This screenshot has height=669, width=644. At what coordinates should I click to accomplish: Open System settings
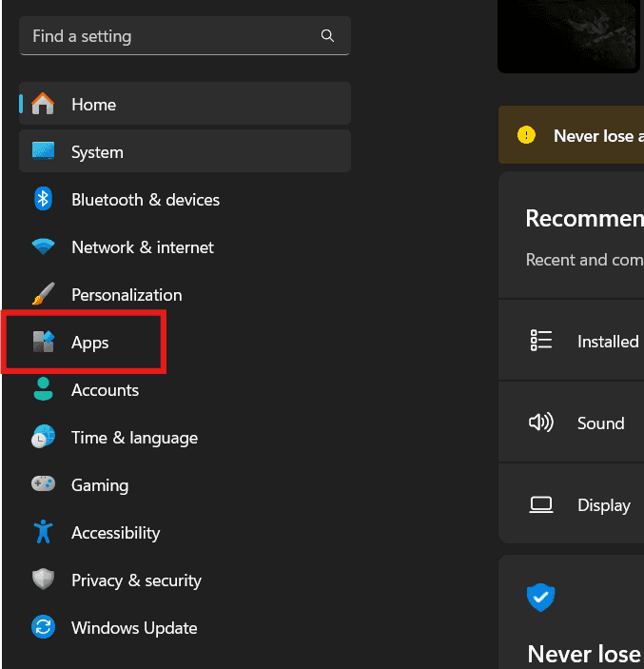tap(185, 151)
